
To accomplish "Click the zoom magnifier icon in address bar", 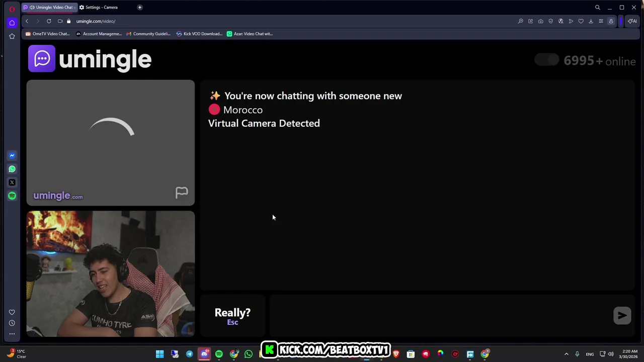I will coord(521,21).
